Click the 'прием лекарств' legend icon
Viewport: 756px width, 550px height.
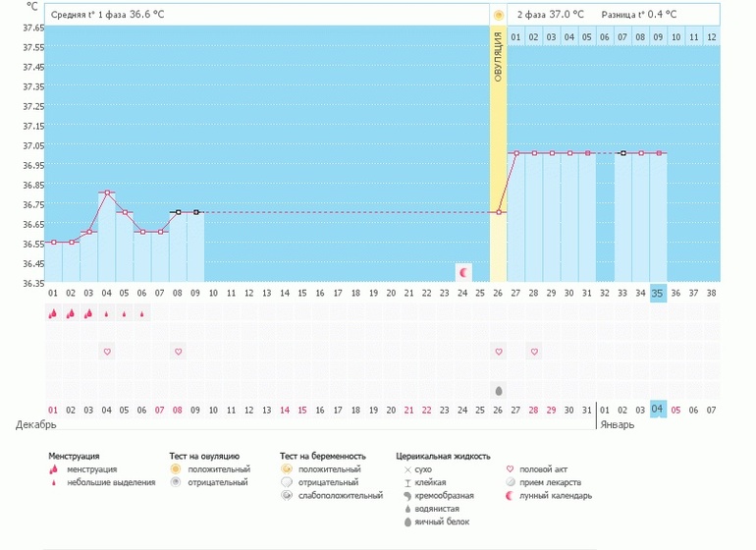(x=510, y=482)
